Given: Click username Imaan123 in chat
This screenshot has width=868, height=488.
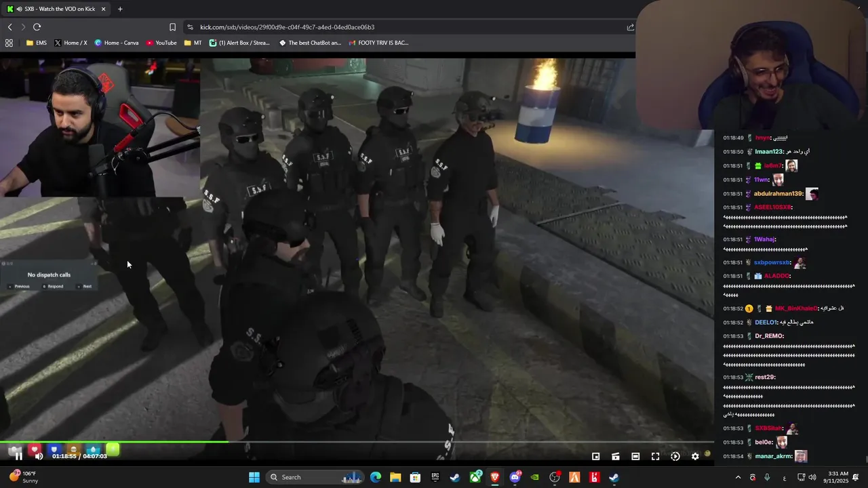Looking at the screenshot, I should pyautogui.click(x=769, y=152).
